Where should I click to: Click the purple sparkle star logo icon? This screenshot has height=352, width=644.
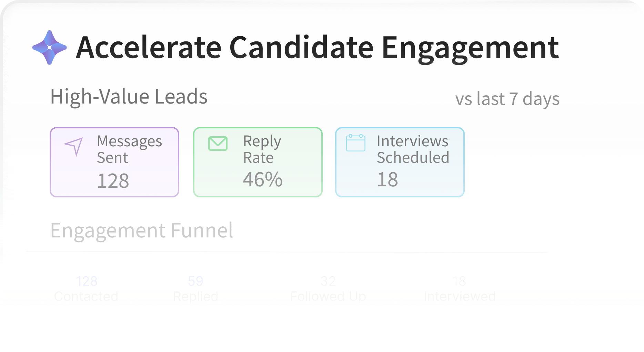[50, 48]
